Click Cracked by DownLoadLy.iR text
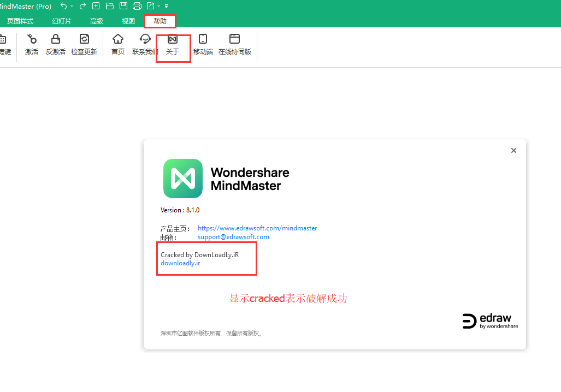This screenshot has width=561, height=392. [x=199, y=255]
